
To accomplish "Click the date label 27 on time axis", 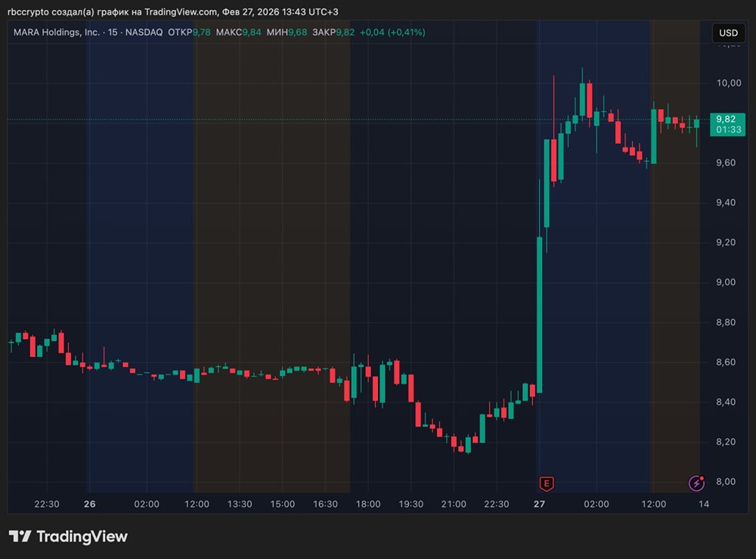I will click(539, 504).
